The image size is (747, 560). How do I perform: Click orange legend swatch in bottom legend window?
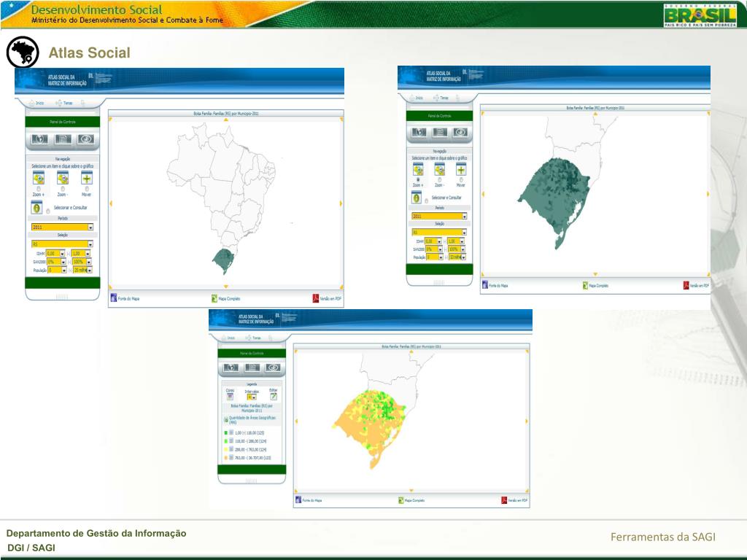[x=226, y=458]
